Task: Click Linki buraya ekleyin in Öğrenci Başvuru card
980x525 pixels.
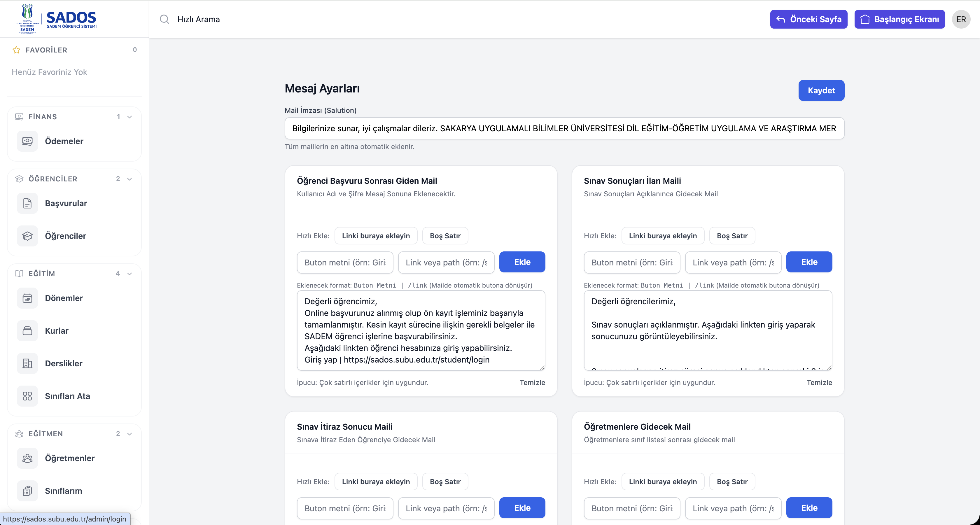Action: [x=376, y=235]
